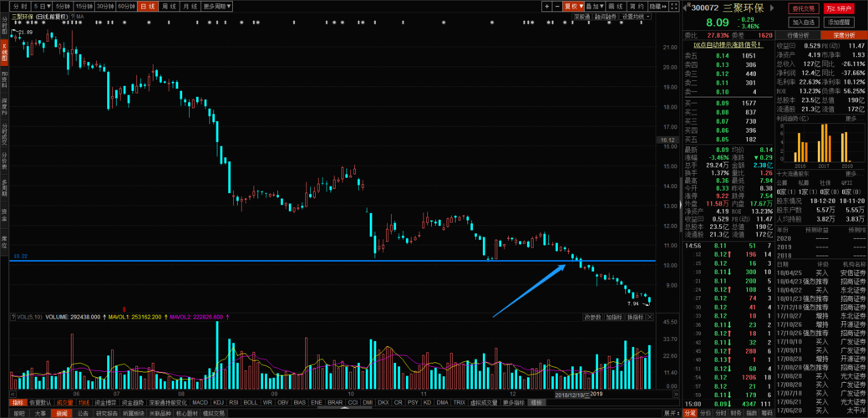
Task: Open 更多指标 tab
Action: pyautogui.click(x=515, y=402)
